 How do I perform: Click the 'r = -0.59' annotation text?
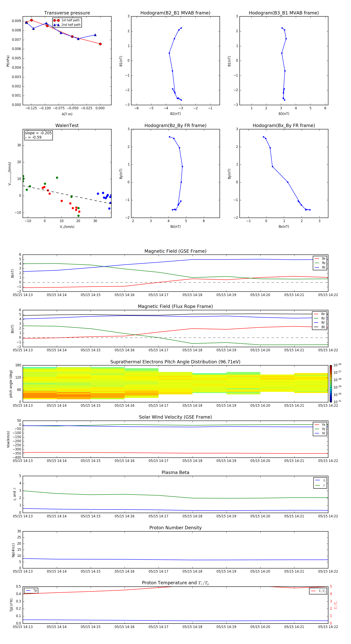33,137
